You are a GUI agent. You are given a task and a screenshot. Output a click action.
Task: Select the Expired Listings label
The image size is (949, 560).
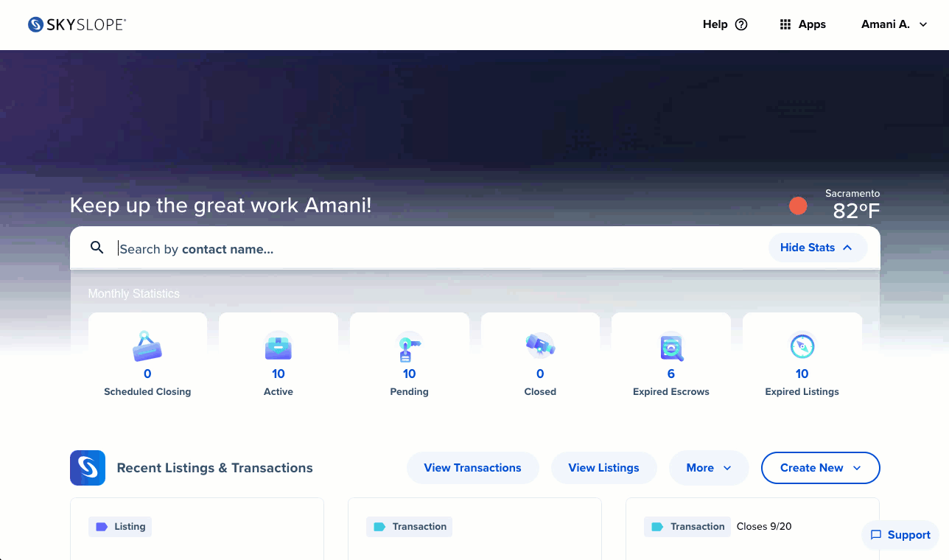[x=802, y=392]
